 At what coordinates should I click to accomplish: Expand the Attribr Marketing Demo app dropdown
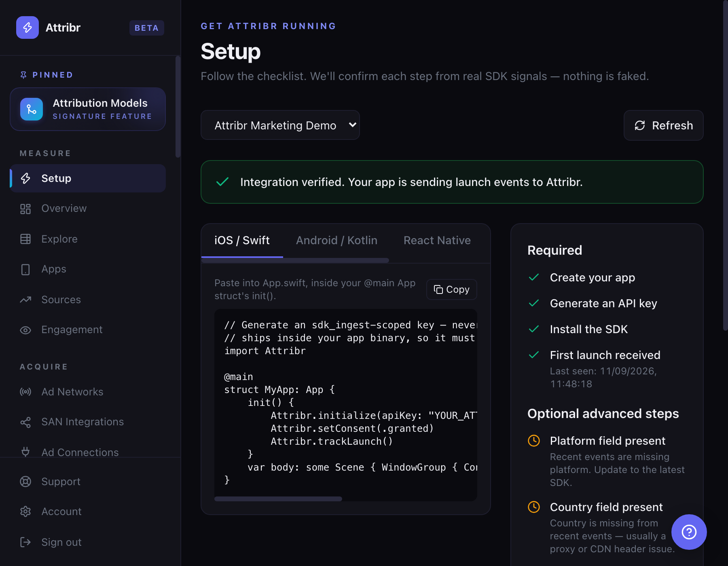pos(280,125)
